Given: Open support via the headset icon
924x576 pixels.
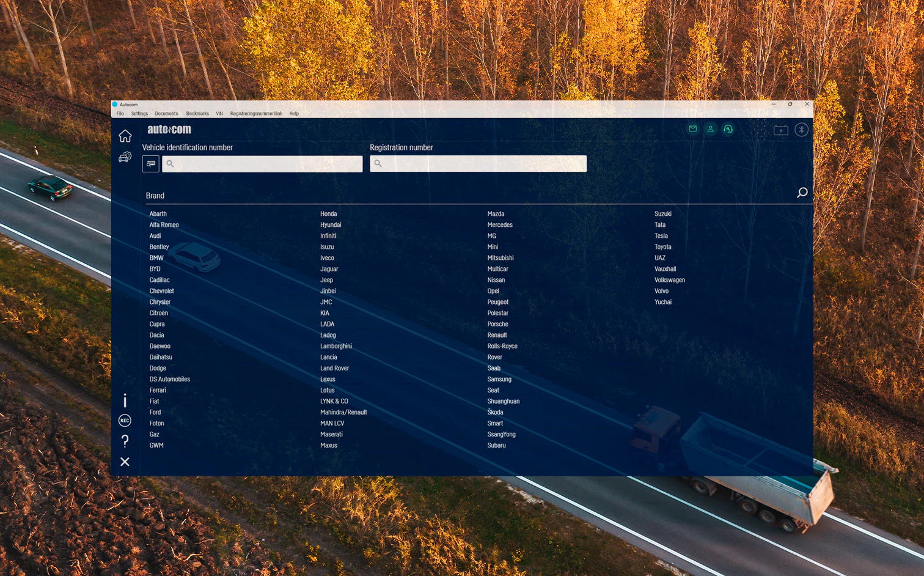Looking at the screenshot, I should [x=728, y=129].
